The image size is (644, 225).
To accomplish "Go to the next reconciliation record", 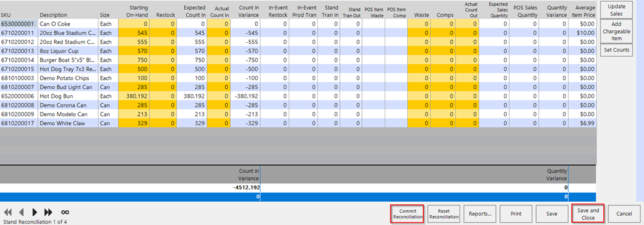I will pyautogui.click(x=35, y=212).
